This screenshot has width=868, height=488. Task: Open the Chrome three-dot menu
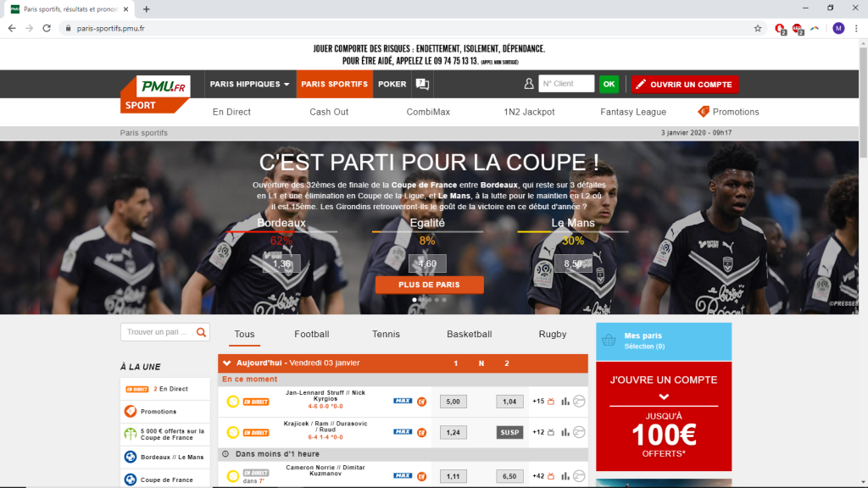pos(856,28)
